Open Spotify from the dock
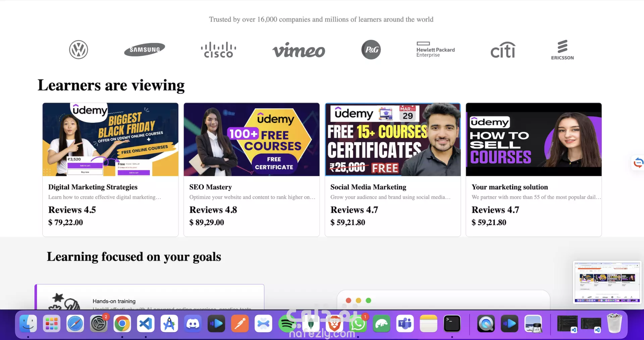The height and width of the screenshot is (340, 644). 287,324
